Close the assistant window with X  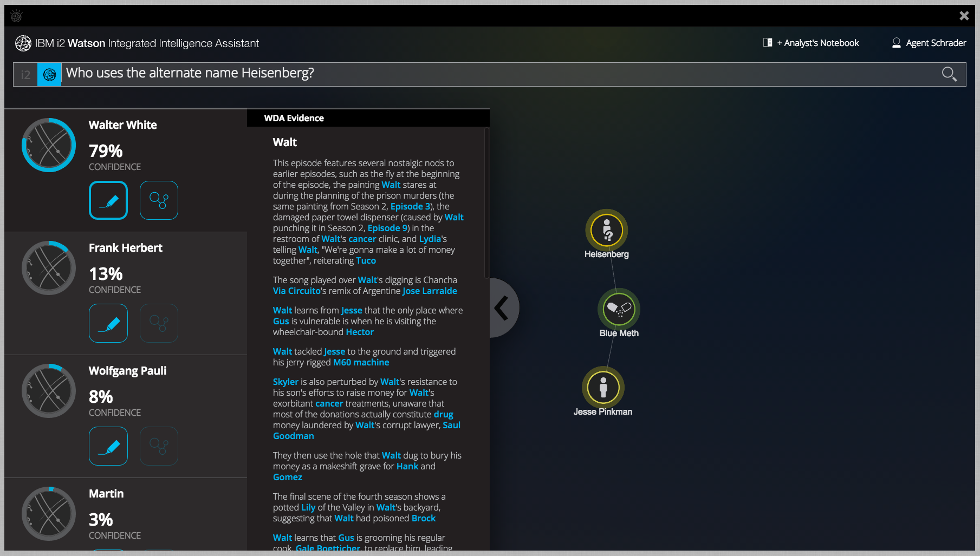coord(964,16)
